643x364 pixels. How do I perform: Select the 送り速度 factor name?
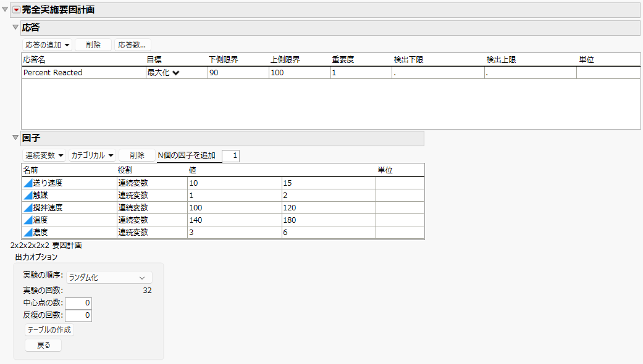tap(48, 183)
